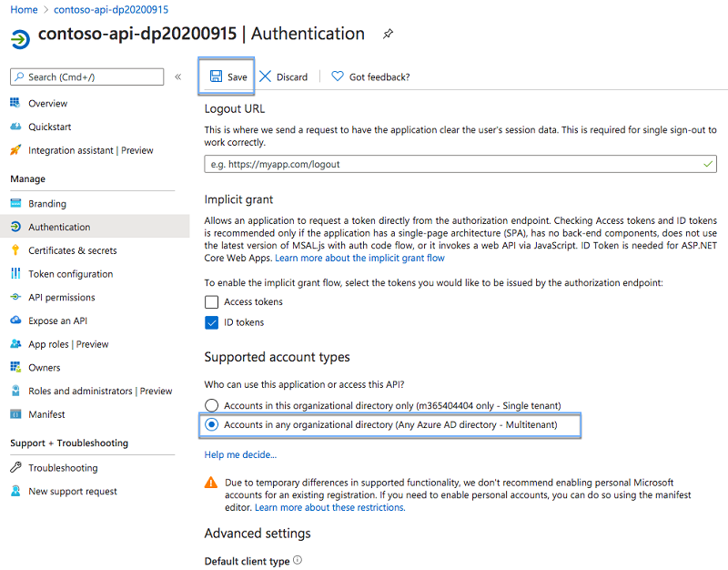Collapse the left navigation sidebar
Image resolution: width=728 pixels, height=570 pixels.
point(177,76)
